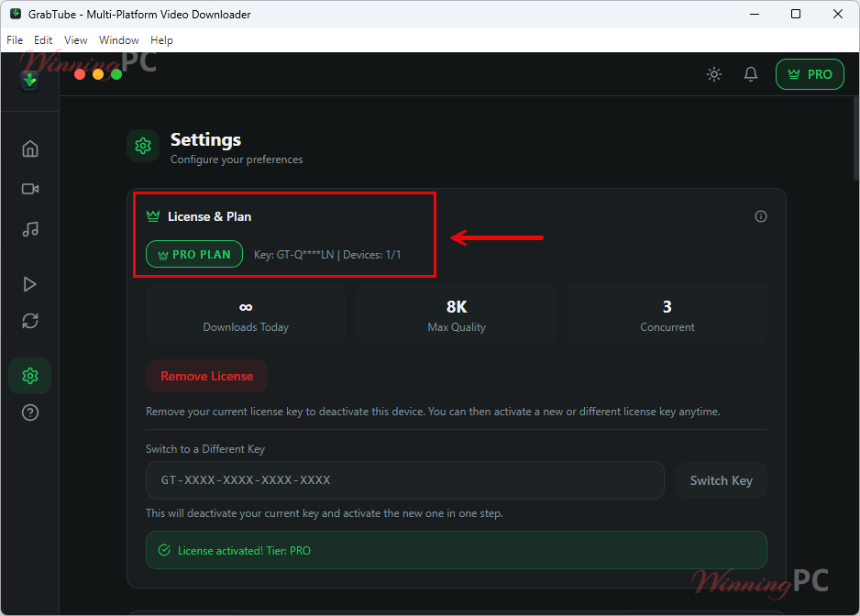Viewport: 860px width, 616px height.
Task: Click the Settings heading gear icon
Action: pos(143,146)
